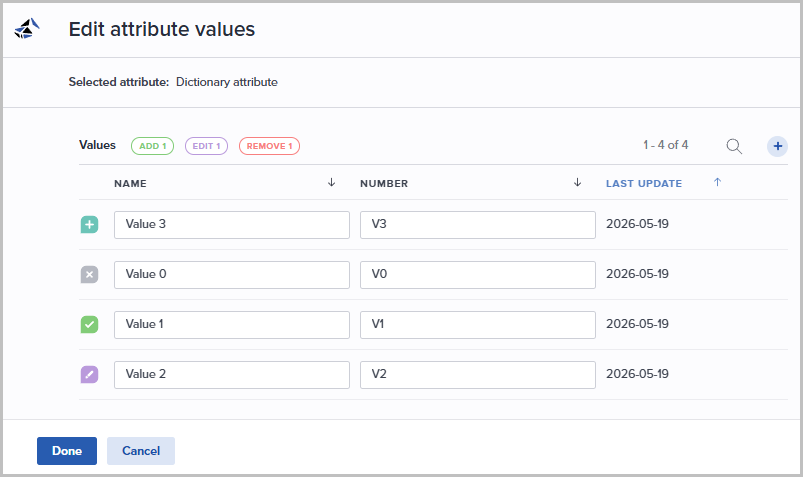Click the Edit attribute values title
This screenshot has height=477, width=803.
162,29
